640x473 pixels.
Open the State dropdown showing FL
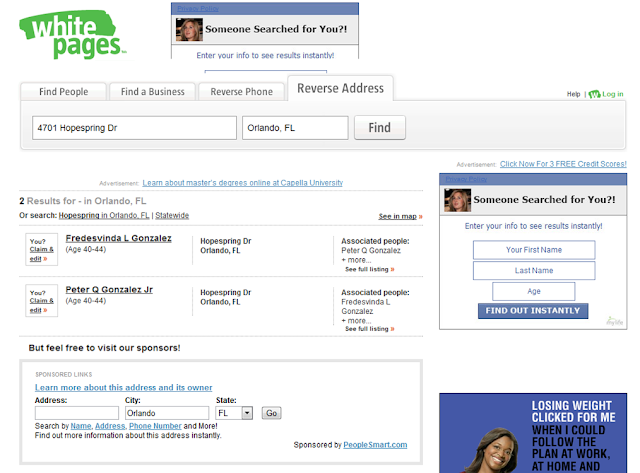tap(234, 413)
